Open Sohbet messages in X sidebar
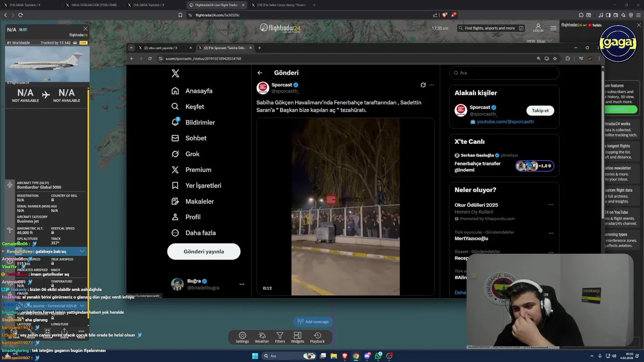Viewport: 644px width, 362px height. pos(189,138)
